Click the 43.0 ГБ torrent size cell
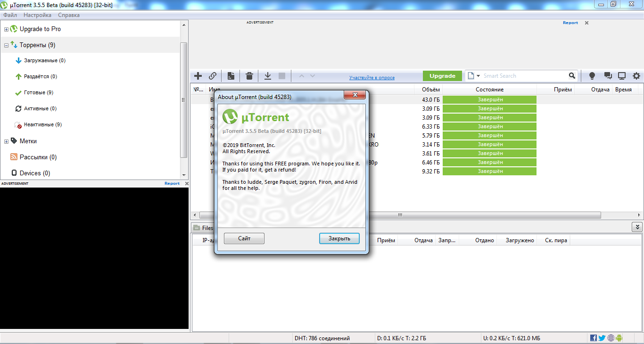The image size is (644, 344). coord(430,100)
